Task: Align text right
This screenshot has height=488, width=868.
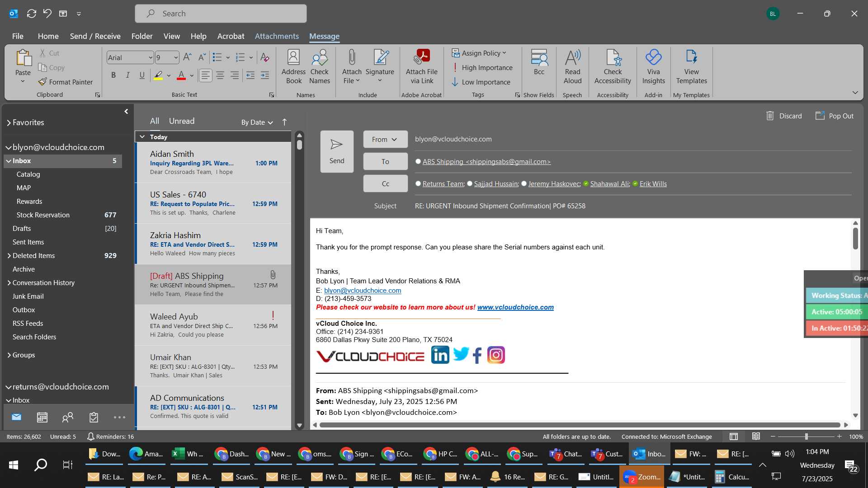Action: point(234,75)
